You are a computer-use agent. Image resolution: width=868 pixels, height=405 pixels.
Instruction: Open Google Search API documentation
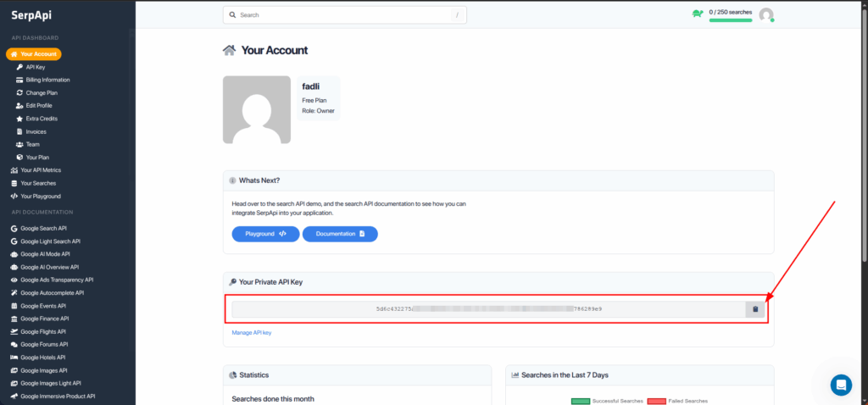pyautogui.click(x=49, y=229)
